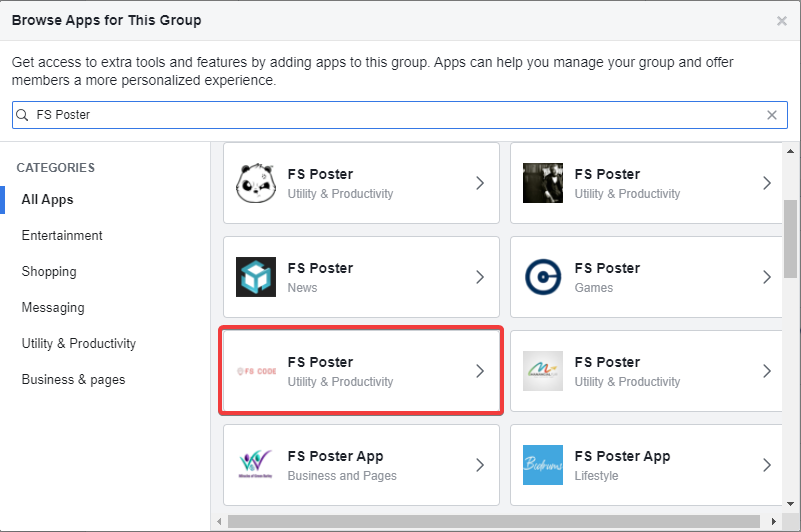Click the horizontal scrollbar thumb

[494, 522]
